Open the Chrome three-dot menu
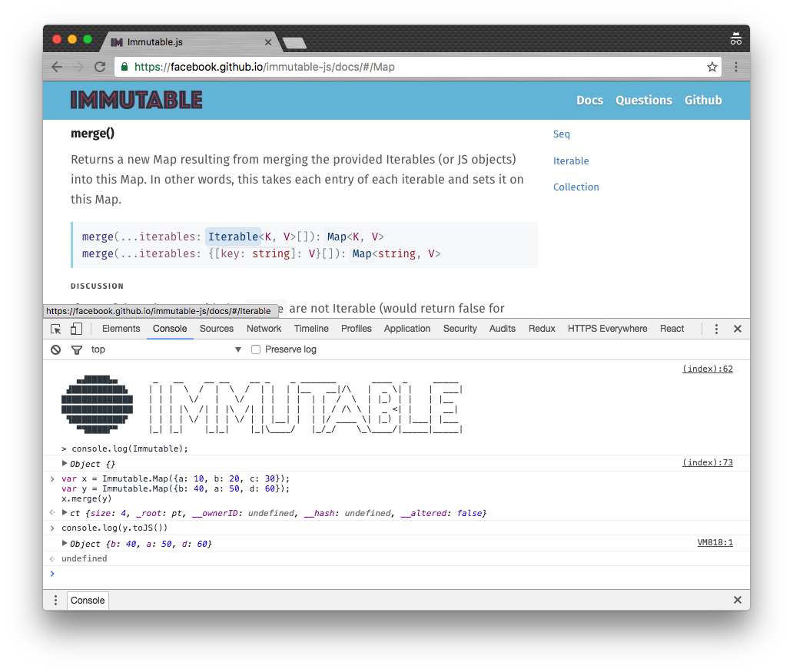The height and width of the screenshot is (672, 793). tap(736, 67)
